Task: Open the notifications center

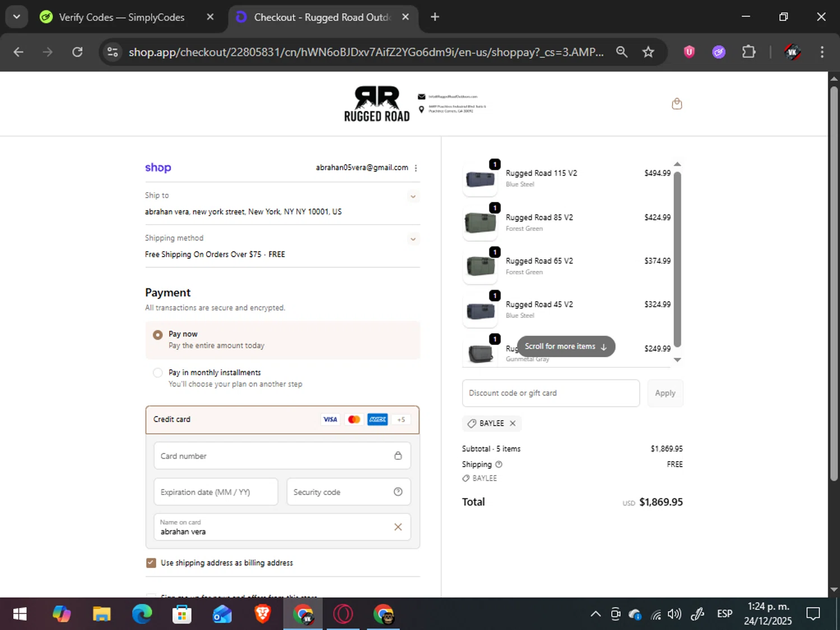Action: 813,614
